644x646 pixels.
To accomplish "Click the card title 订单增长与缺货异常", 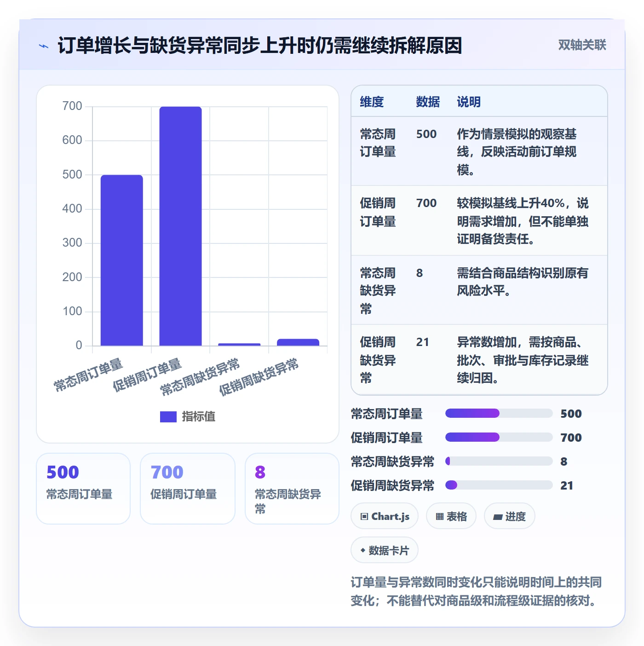I will pyautogui.click(x=260, y=46).
